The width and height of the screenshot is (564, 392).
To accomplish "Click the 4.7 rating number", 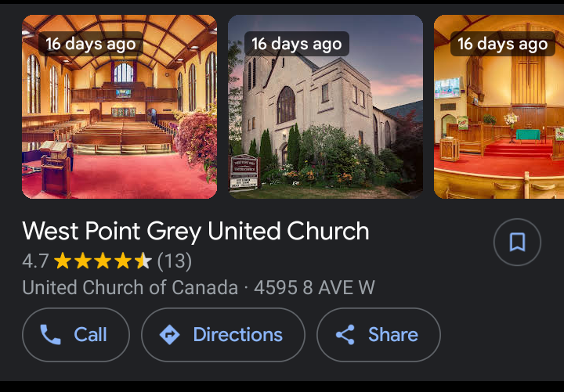I will (35, 261).
